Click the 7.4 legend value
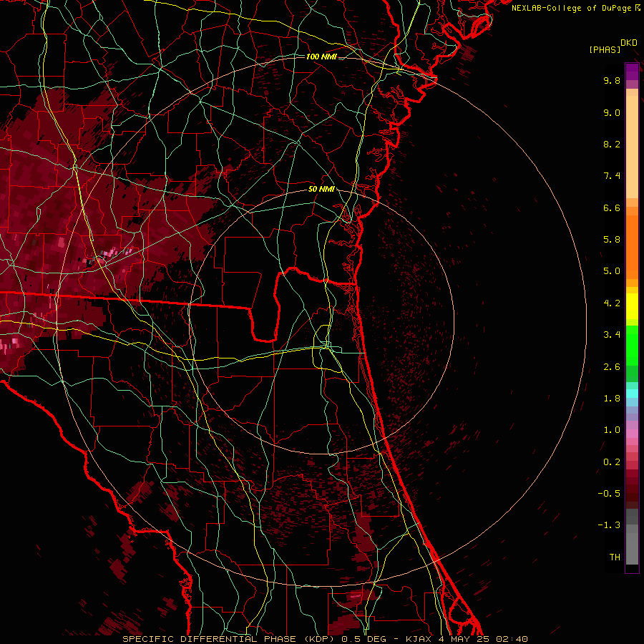The height and width of the screenshot is (644, 644). point(612,176)
